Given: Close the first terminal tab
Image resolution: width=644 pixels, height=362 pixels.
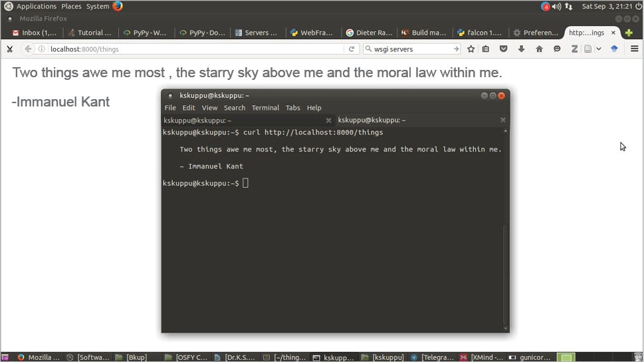Looking at the screenshot, I should pos(328,120).
